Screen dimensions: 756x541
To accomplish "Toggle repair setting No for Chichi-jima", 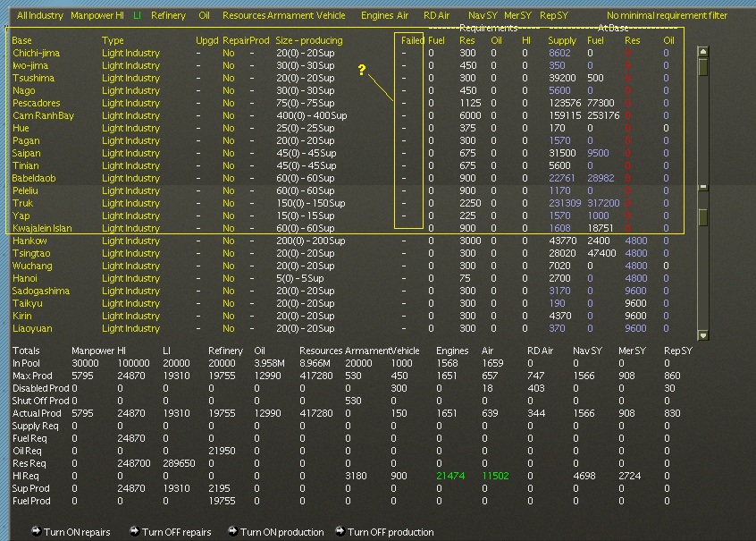I will [x=229, y=53].
